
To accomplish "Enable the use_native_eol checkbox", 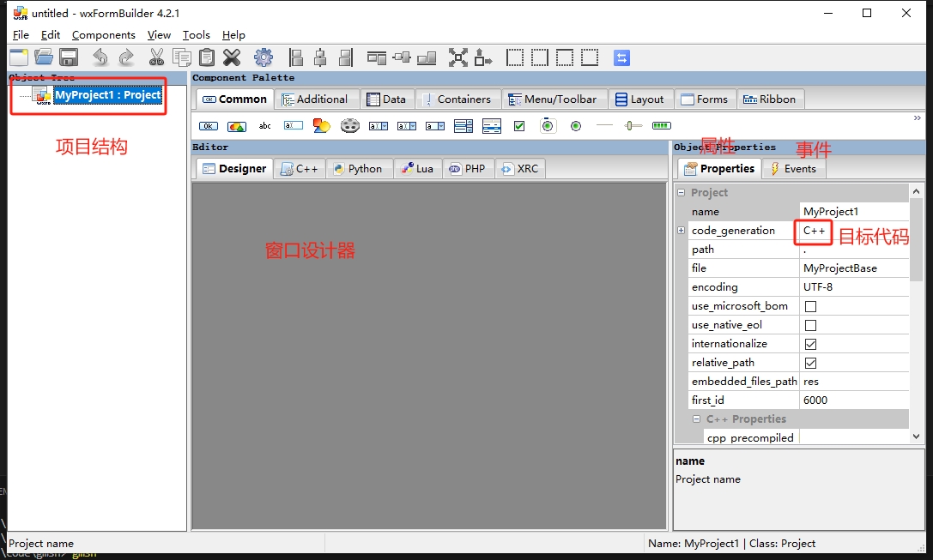I will (810, 325).
